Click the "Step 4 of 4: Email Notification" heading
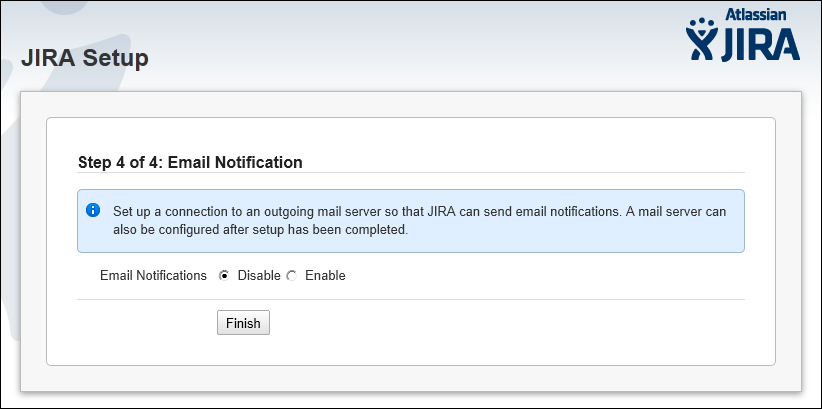This screenshot has width=822, height=409. [x=190, y=163]
